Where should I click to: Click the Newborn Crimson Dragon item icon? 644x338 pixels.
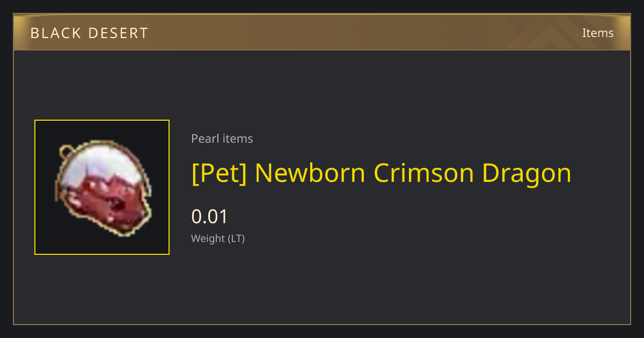pos(102,187)
